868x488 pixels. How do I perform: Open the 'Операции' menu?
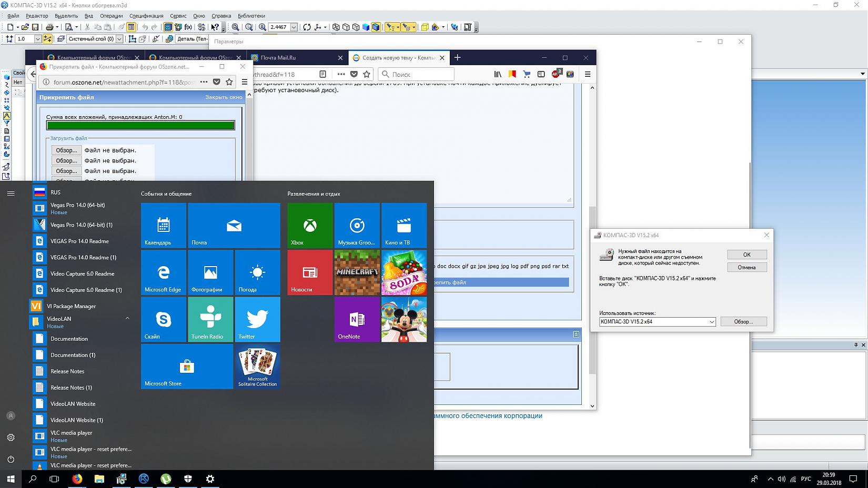[111, 16]
